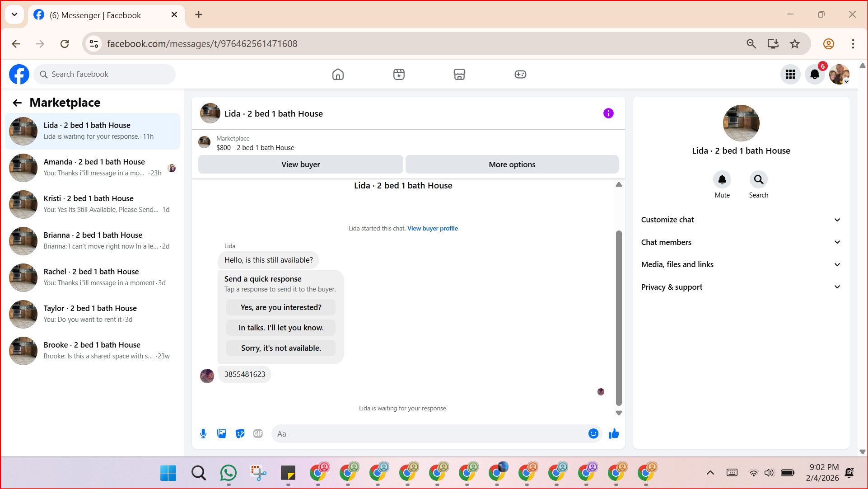Open the GIF picker
The height and width of the screenshot is (489, 868).
click(x=258, y=434)
